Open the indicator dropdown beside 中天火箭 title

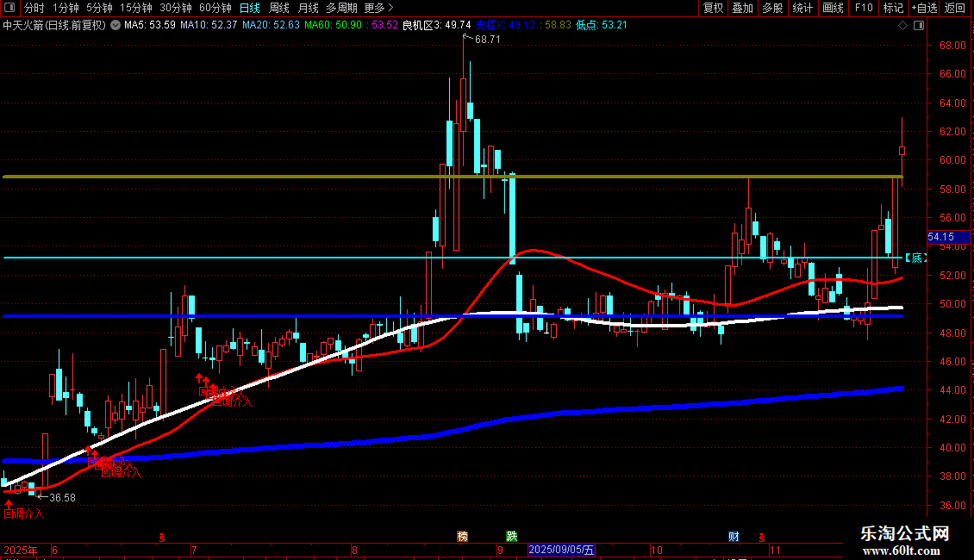pyautogui.click(x=116, y=26)
